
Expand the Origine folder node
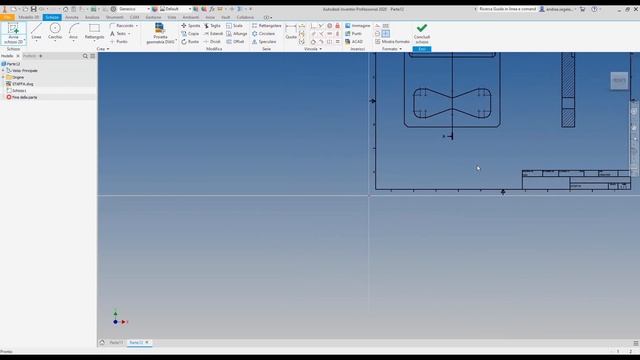3,77
